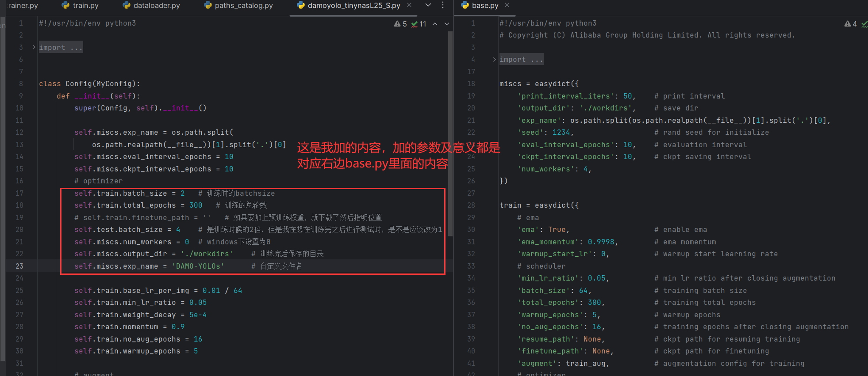Open the hidden tabs dropdown chevron

pos(428,5)
